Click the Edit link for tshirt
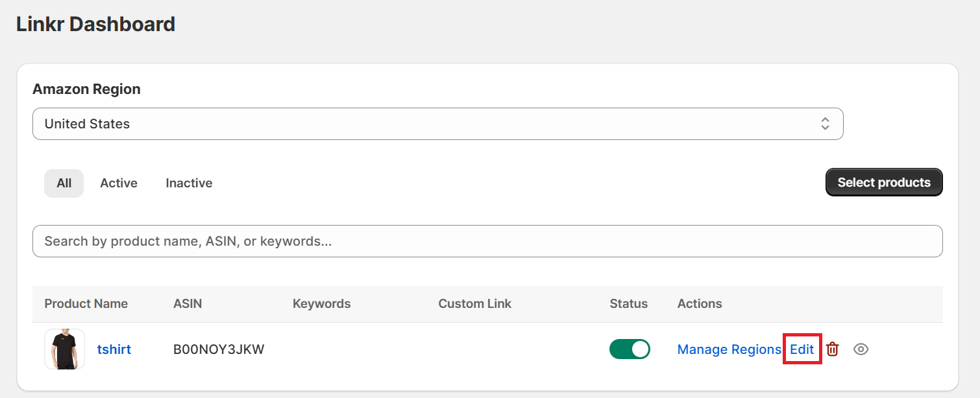The image size is (980, 398). (802, 349)
